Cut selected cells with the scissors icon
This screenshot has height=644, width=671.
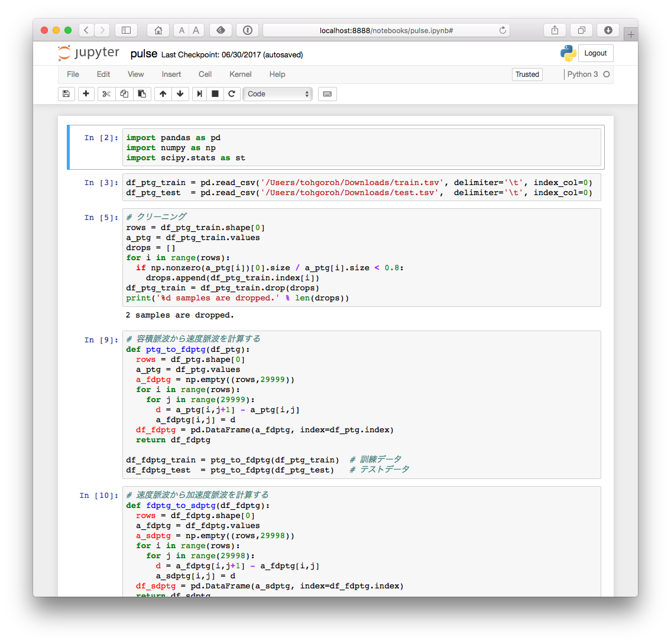(x=106, y=93)
